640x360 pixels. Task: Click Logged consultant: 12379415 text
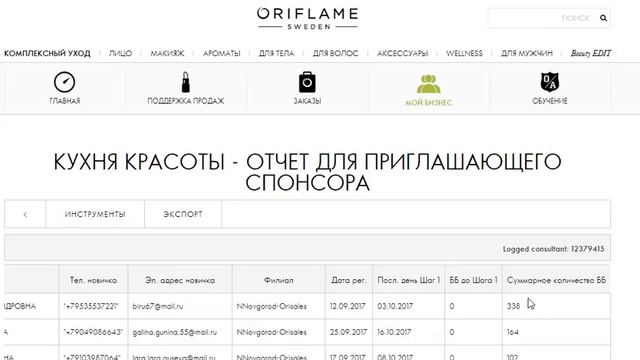point(553,249)
